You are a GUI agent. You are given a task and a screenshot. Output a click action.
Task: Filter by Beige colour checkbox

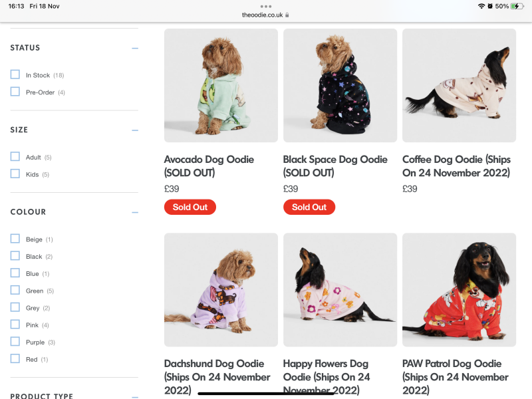(15, 239)
